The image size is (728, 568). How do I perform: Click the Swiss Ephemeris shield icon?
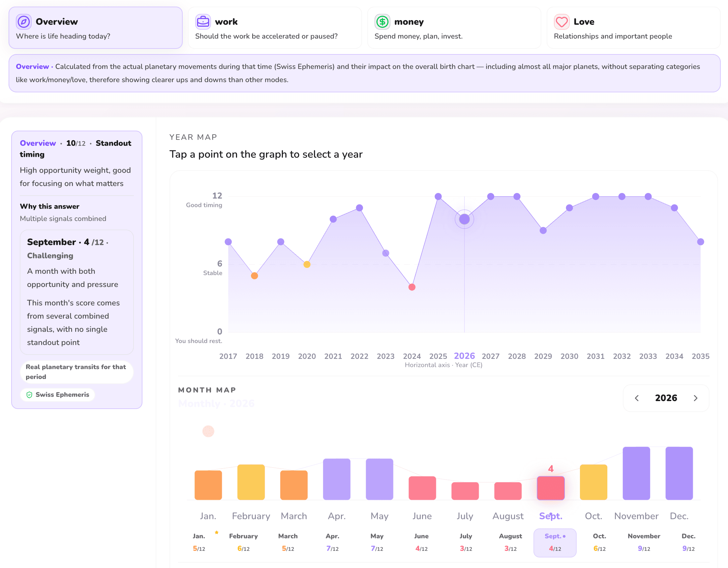pos(29,394)
